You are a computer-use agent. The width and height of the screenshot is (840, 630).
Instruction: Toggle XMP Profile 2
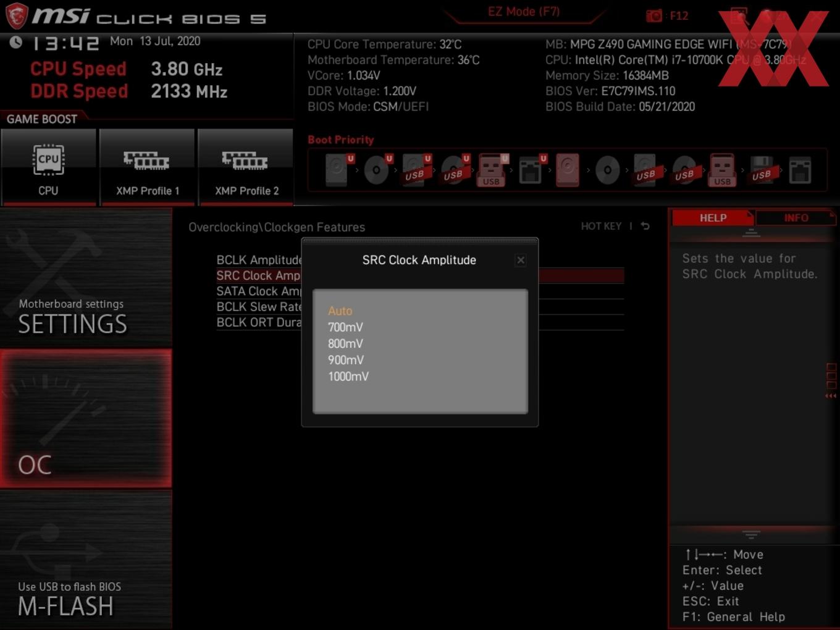pos(246,166)
